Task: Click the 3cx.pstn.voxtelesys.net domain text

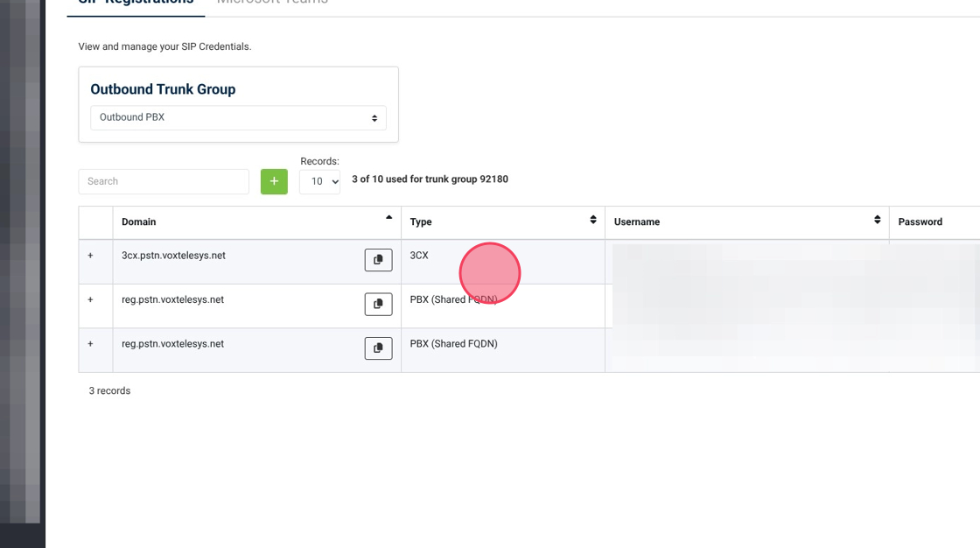Action: (x=173, y=256)
